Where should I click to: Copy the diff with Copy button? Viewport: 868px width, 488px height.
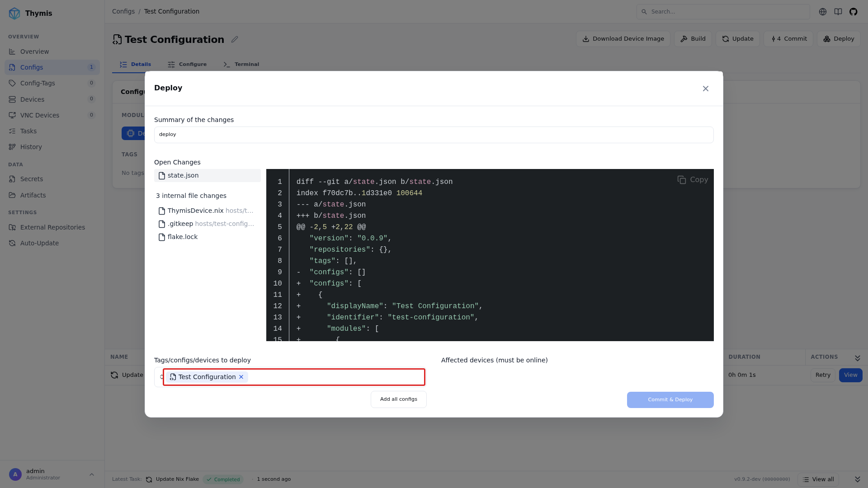[x=693, y=180]
